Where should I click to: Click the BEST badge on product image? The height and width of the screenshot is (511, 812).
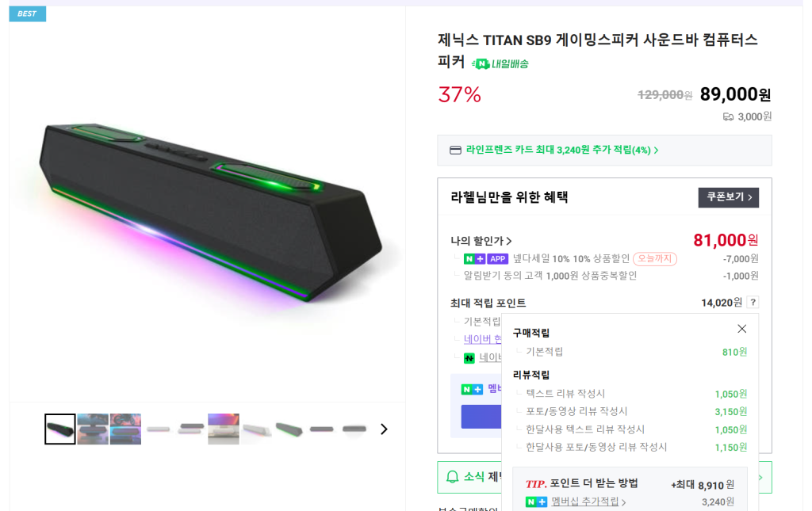click(x=27, y=13)
